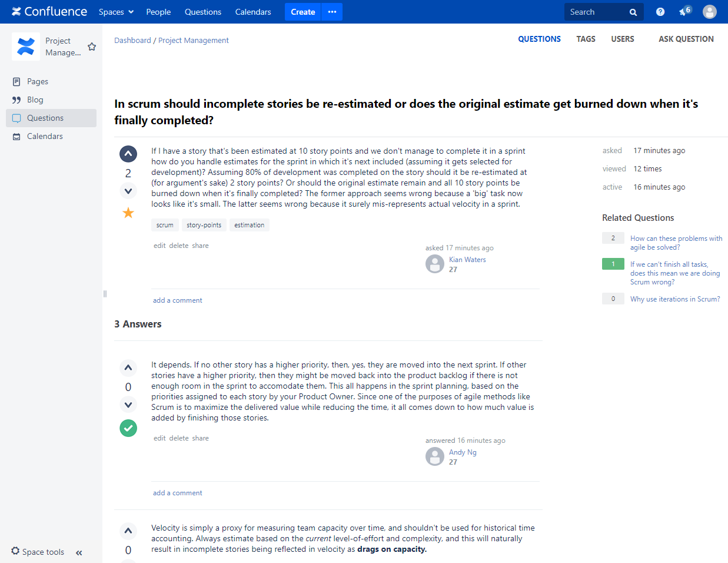The width and height of the screenshot is (728, 563).
Task: Open the Spaces dropdown menu
Action: click(x=116, y=12)
